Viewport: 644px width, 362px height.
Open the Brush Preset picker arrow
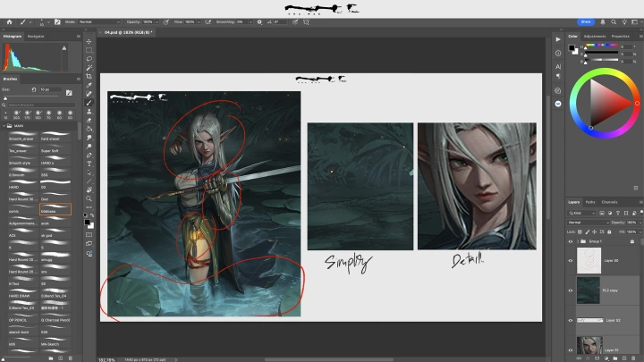[48, 22]
